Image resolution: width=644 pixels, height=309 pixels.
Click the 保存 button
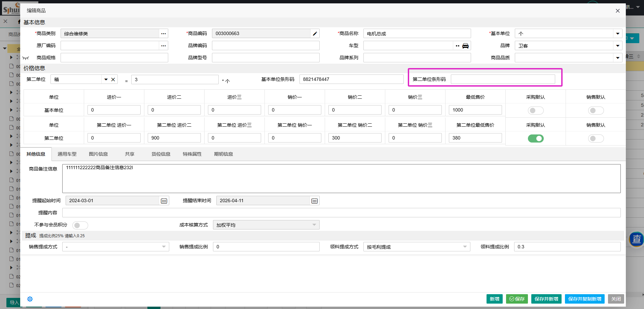517,299
